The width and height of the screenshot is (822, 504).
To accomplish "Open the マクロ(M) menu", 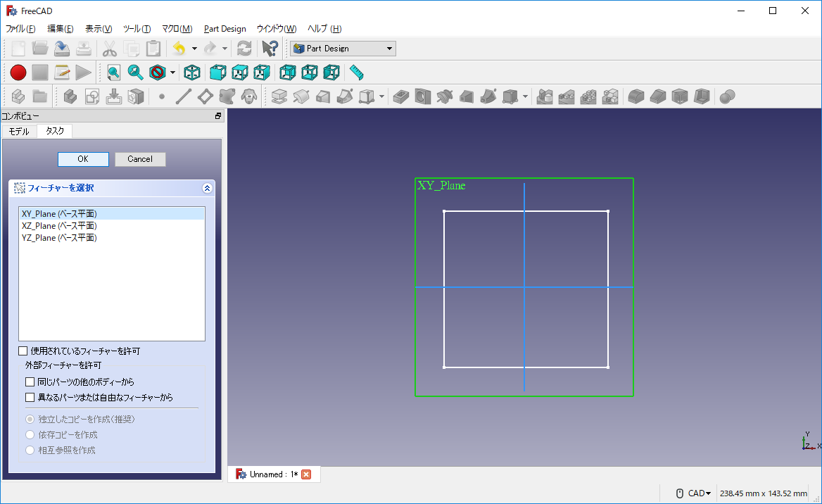I will [177, 29].
